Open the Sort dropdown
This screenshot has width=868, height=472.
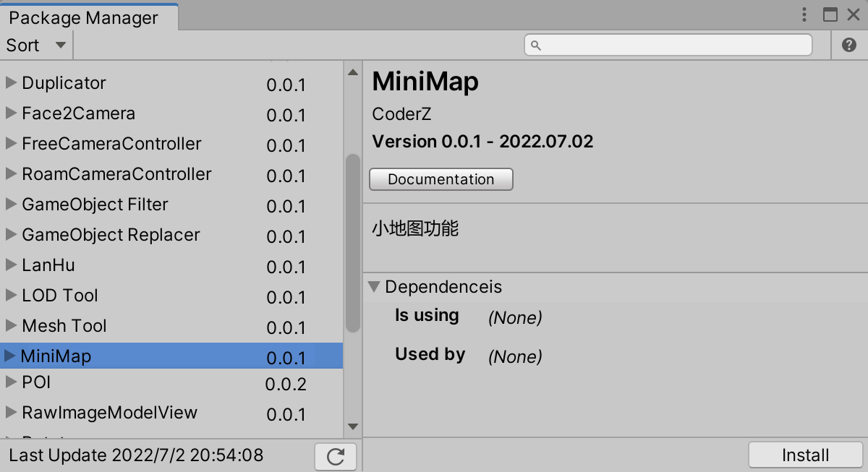tap(35, 44)
